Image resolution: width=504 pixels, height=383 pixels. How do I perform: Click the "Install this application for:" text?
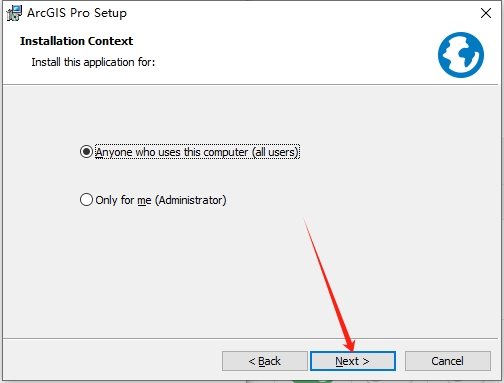(93, 62)
